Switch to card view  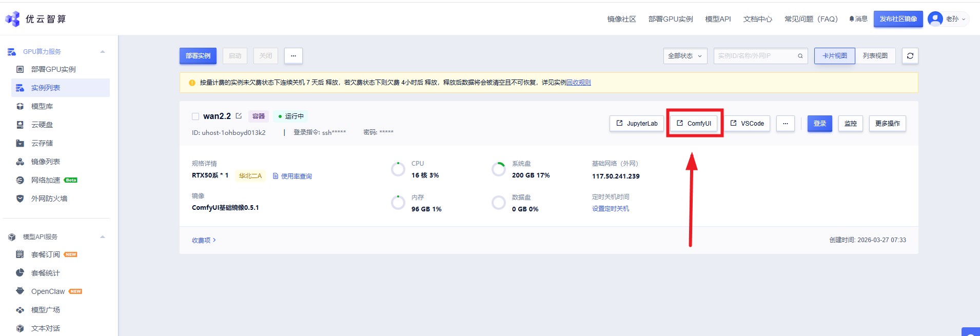[x=834, y=56]
